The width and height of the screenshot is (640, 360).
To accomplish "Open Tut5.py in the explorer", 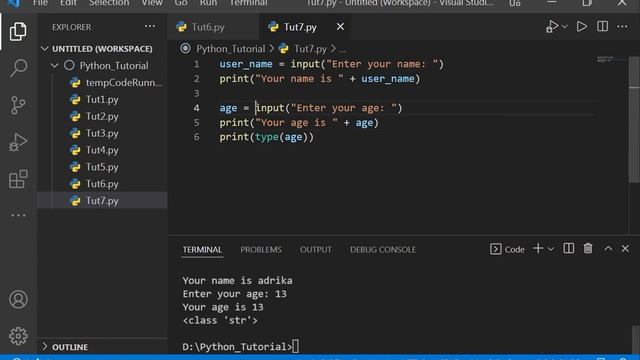I will coord(102,167).
